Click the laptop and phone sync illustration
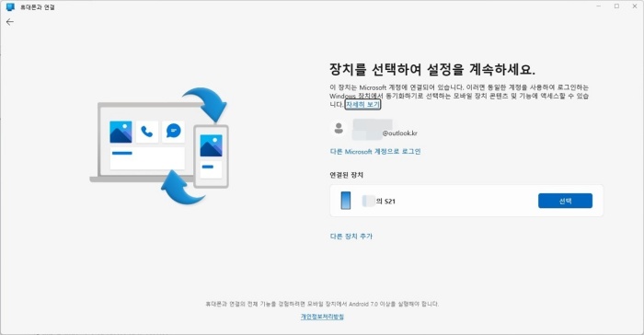644x335 pixels. (x=159, y=146)
